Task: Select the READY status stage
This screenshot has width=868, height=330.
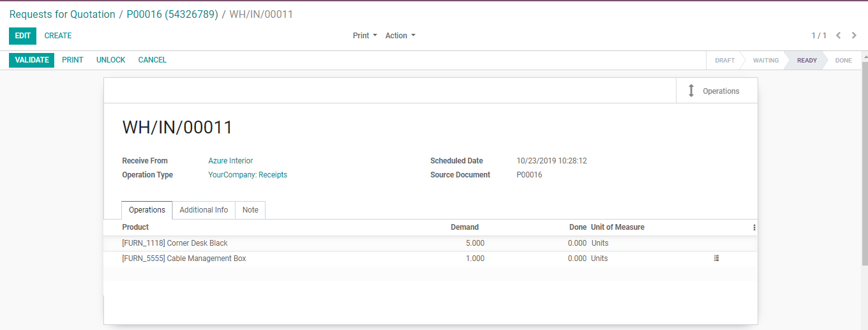Action: (807, 61)
